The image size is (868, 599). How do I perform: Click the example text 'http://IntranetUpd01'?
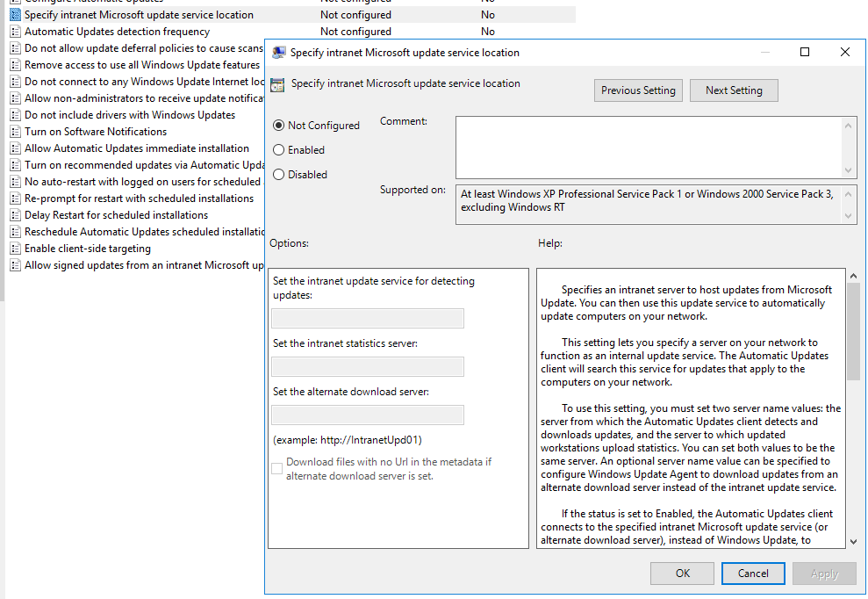tap(369, 440)
